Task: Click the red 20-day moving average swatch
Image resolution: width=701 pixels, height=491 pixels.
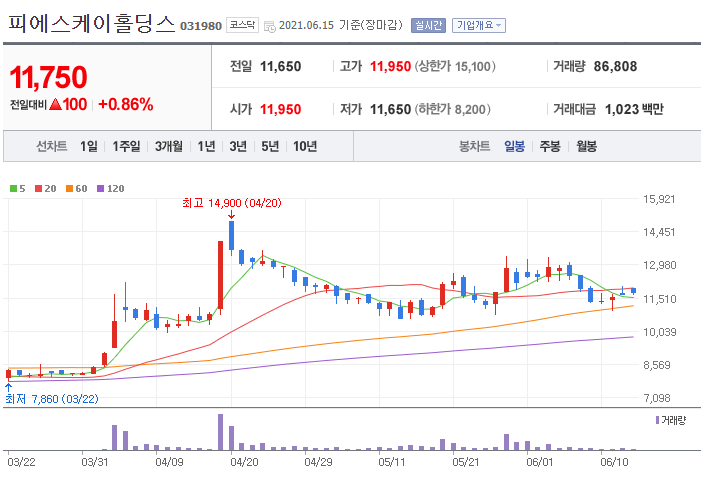Action: point(38,189)
